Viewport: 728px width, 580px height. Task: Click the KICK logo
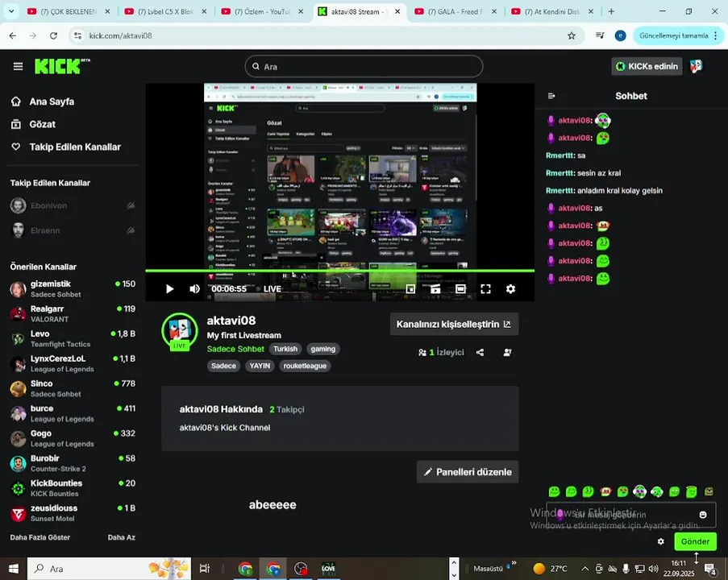(62, 66)
